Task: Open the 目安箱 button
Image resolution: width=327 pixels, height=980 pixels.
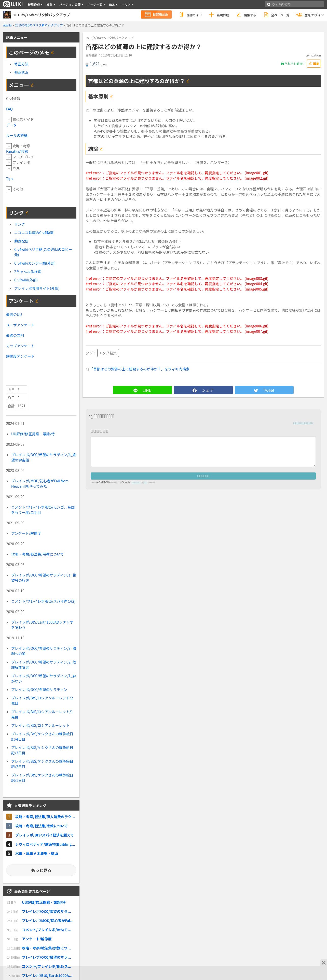Action: click(156, 15)
